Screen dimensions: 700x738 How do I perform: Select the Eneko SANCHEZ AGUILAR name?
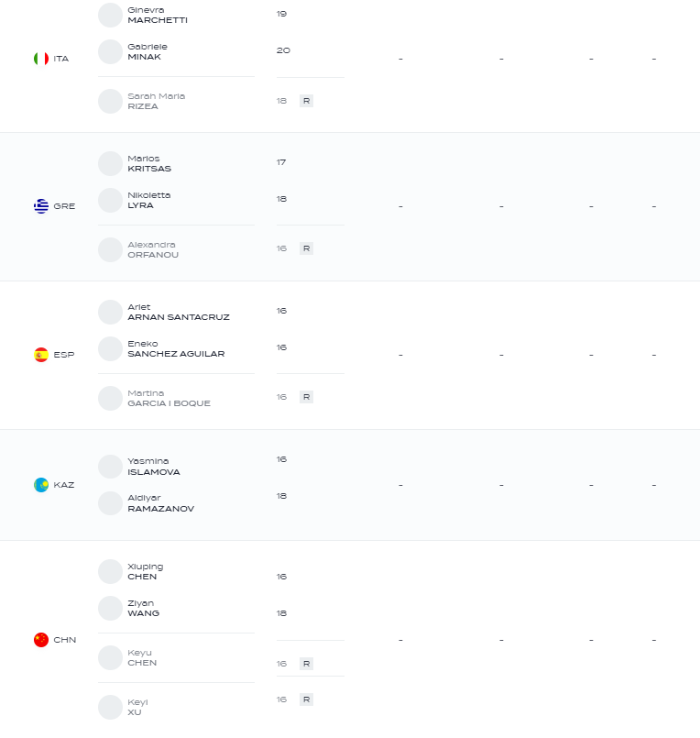coord(176,348)
